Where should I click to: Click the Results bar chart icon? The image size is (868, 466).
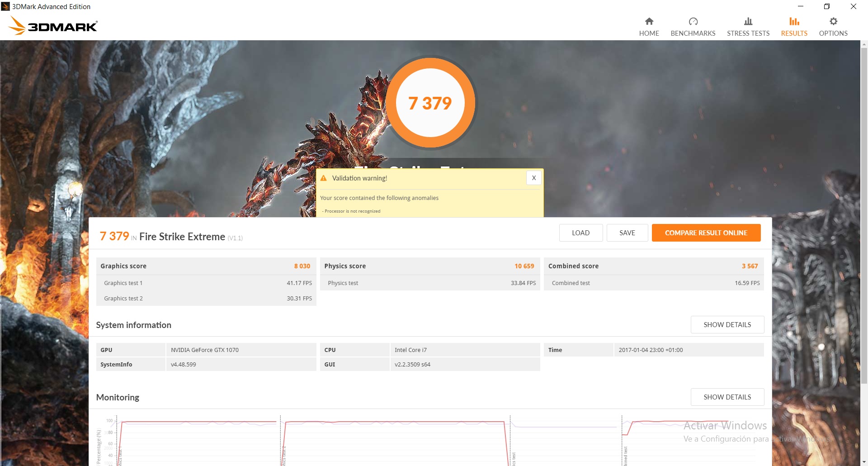794,21
